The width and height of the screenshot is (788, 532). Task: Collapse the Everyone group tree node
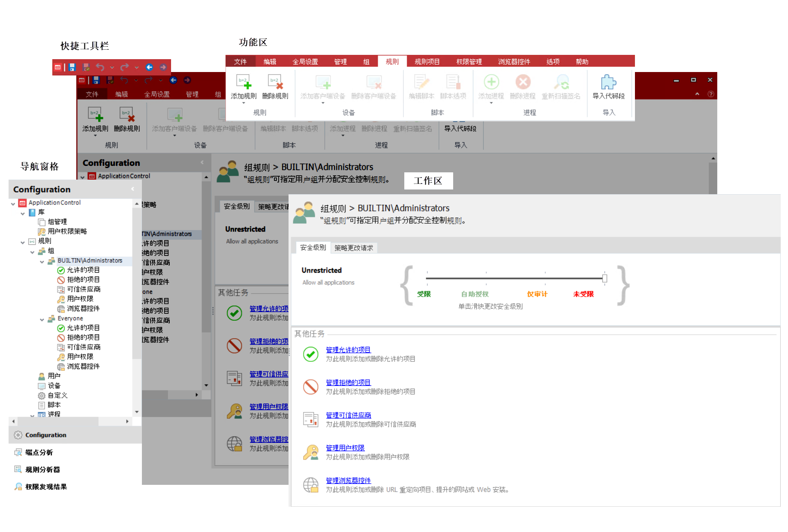coord(42,319)
